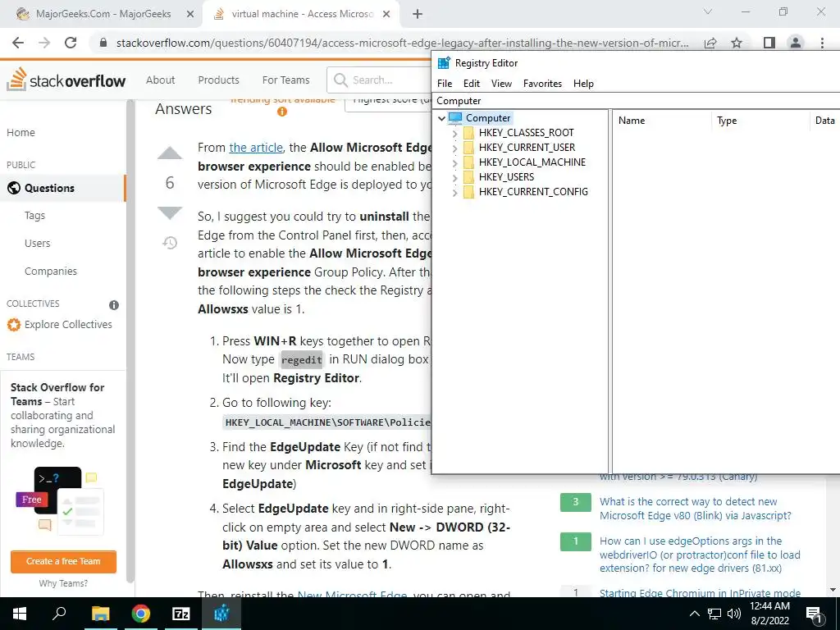The height and width of the screenshot is (630, 840).
Task: Select the Computer node icon in registry tree
Action: [455, 118]
